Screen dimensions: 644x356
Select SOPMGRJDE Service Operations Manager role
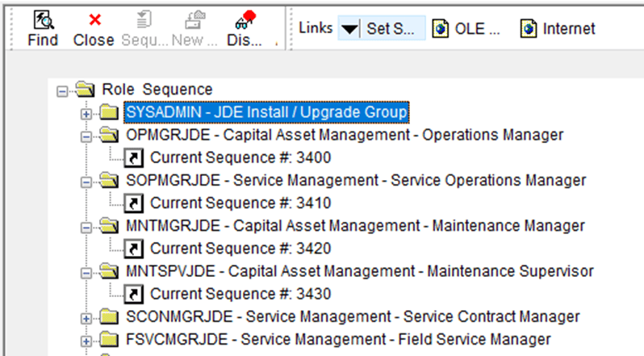356,180
